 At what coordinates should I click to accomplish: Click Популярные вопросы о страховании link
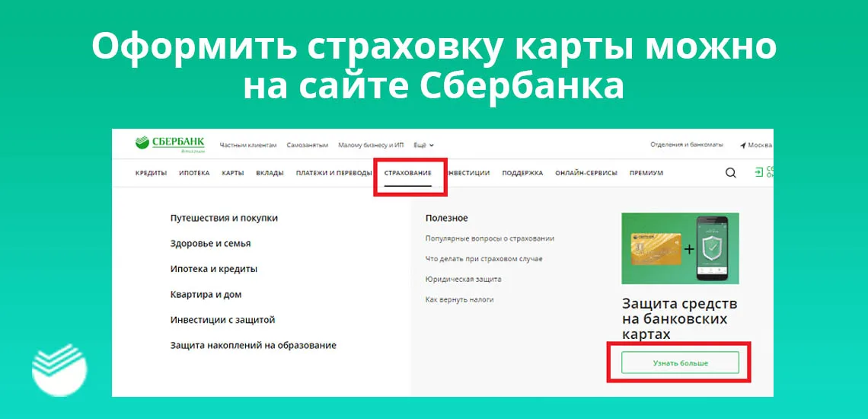pyautogui.click(x=490, y=238)
